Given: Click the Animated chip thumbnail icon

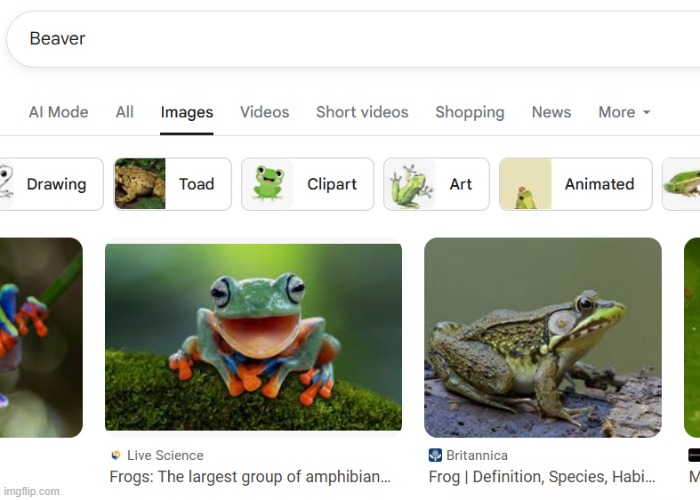Looking at the screenshot, I should coord(525,184).
